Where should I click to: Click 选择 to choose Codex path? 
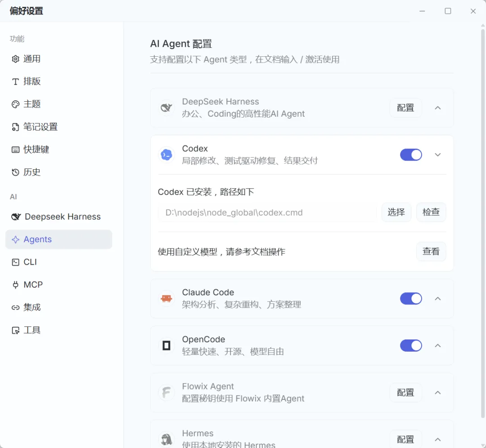(x=396, y=213)
